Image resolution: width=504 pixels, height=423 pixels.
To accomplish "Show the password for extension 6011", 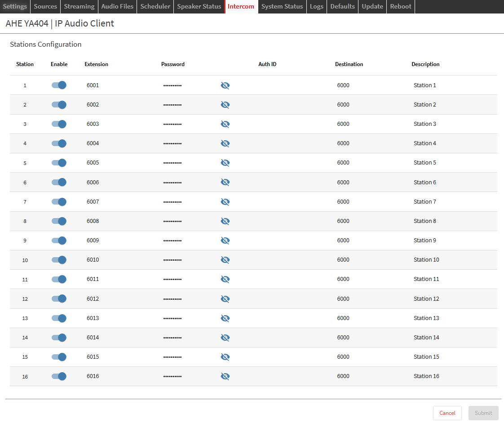I will pos(225,279).
